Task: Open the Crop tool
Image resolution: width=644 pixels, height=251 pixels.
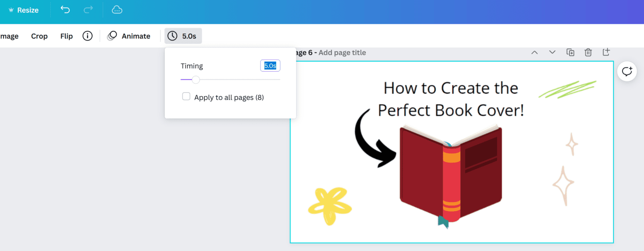Action: 39,36
